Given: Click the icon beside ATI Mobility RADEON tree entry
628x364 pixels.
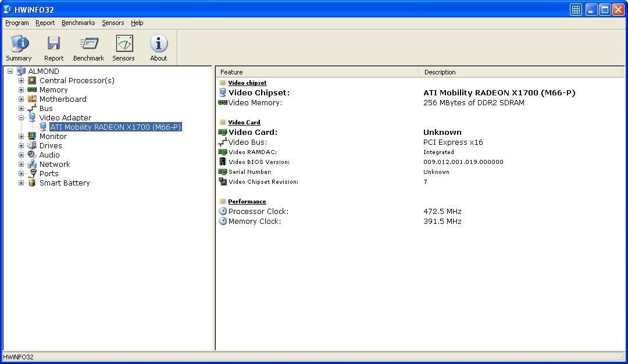Looking at the screenshot, I should (x=43, y=127).
